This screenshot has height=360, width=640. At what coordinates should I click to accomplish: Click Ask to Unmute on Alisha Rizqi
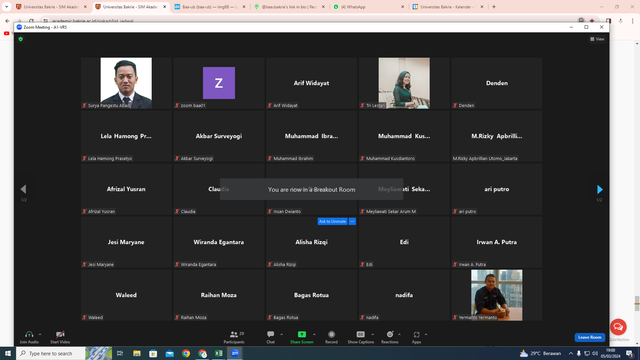[332, 221]
